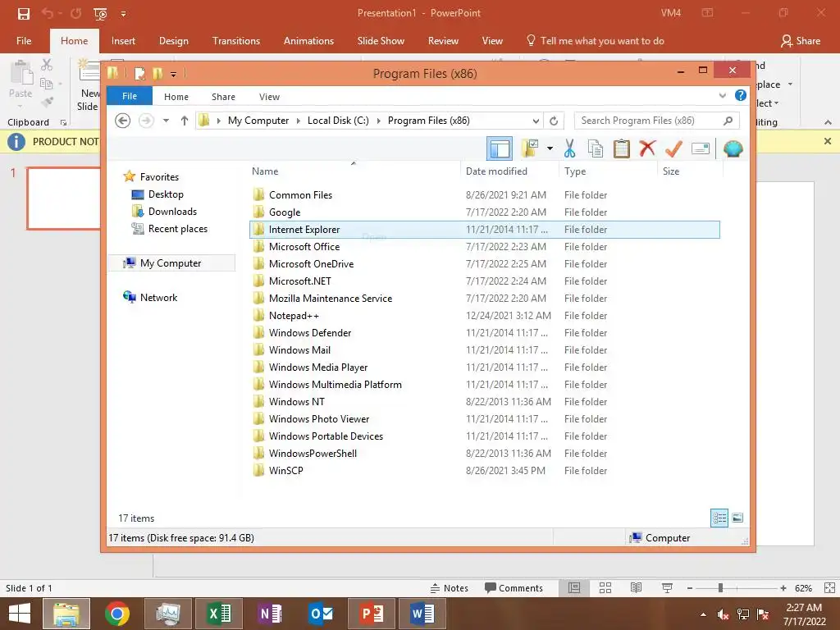Screen dimensions: 840x630
Task: Click the Up one level arrow
Action: [x=185, y=121]
